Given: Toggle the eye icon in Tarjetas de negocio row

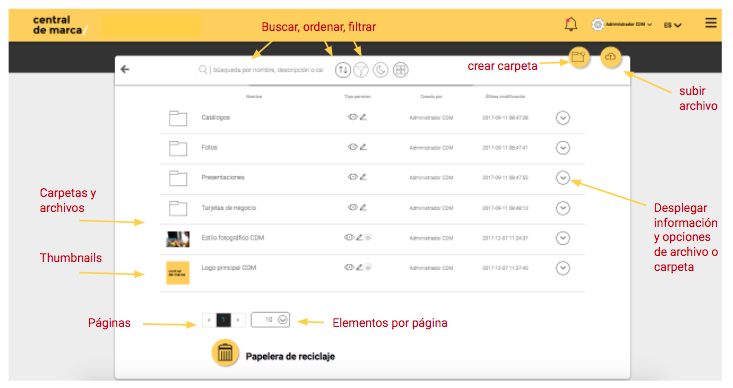Looking at the screenshot, I should pos(352,207).
